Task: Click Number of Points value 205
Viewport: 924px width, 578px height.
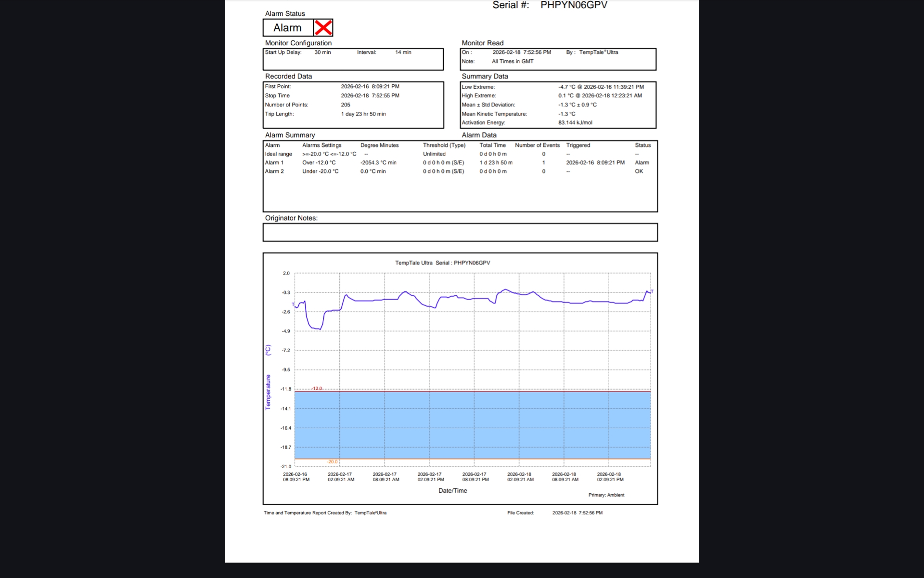Action: 346,105
